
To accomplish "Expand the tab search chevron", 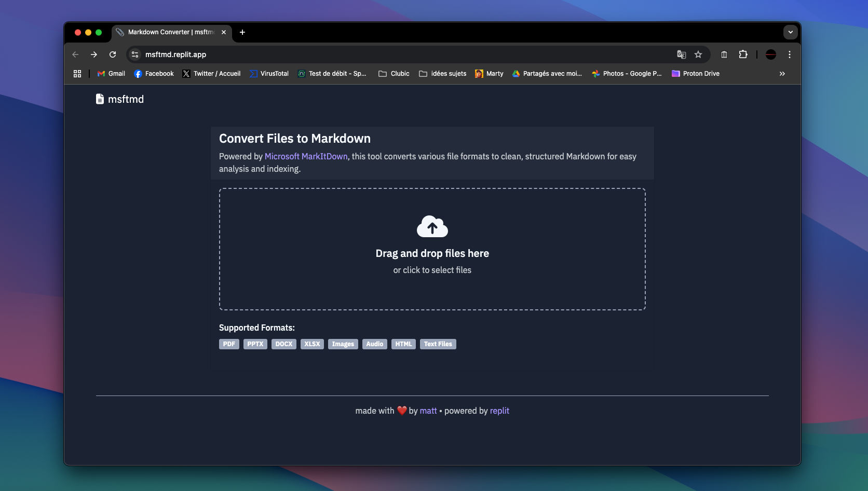I will [790, 32].
